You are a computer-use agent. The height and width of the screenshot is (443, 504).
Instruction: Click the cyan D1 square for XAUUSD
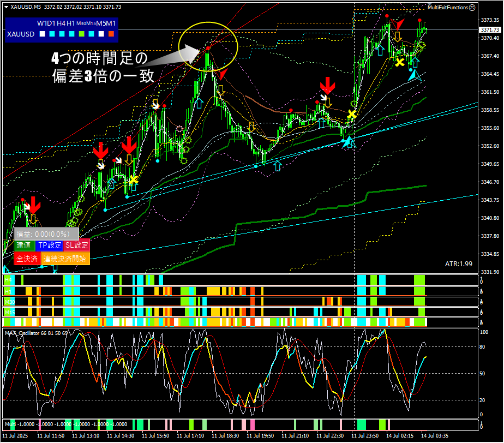click(x=52, y=34)
